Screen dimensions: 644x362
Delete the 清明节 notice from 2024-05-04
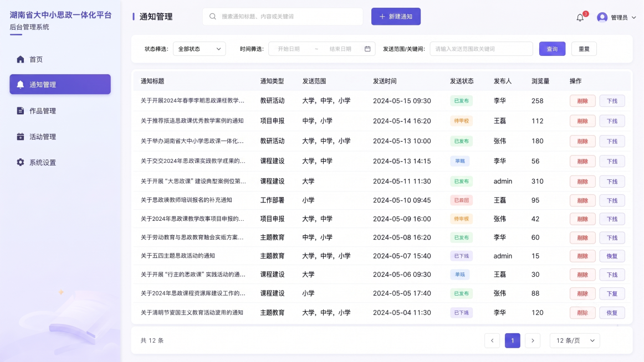[582, 312]
